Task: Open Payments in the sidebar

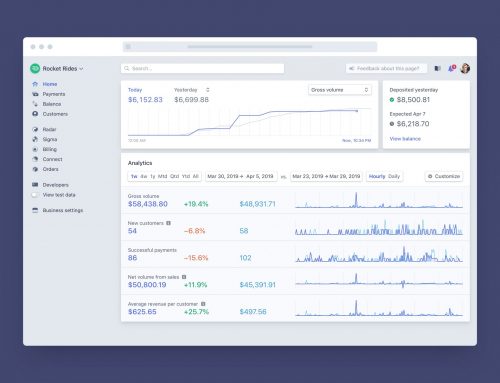Action: (x=54, y=94)
